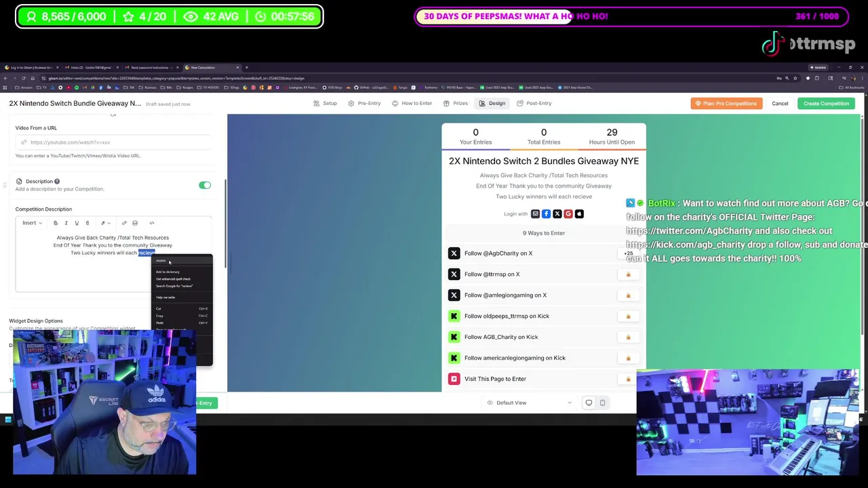Login with Google icon in widget
868x488 pixels.
tap(568, 213)
